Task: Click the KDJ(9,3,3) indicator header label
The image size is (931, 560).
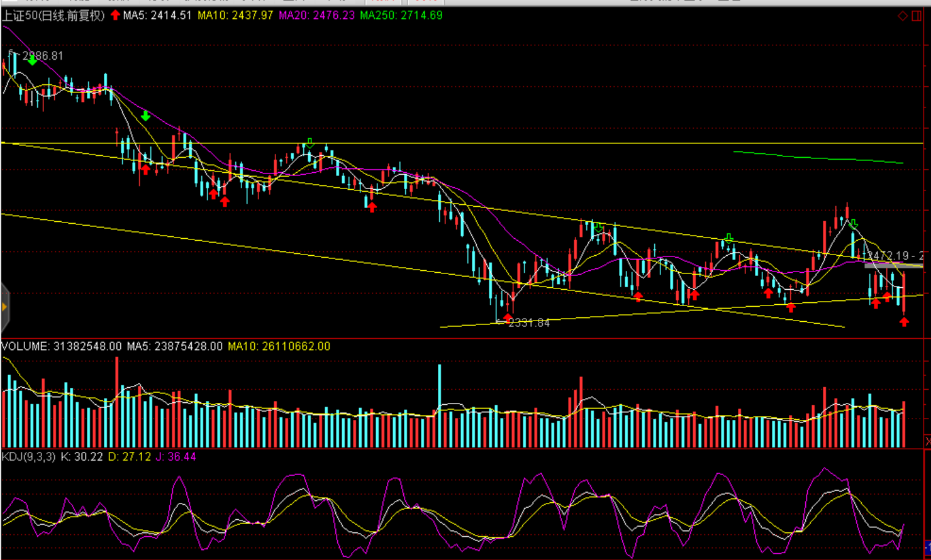Action: coord(29,457)
